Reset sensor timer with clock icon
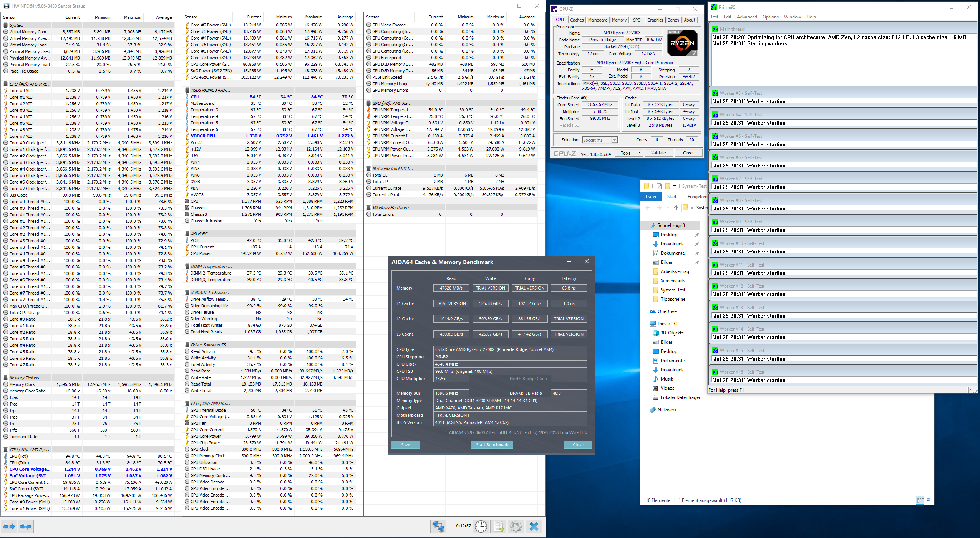 coord(481,526)
